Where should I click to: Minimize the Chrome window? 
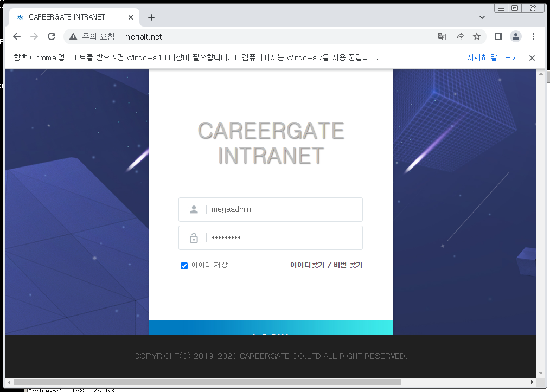point(501,9)
